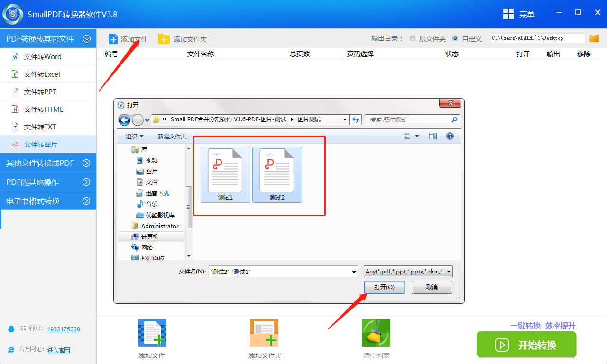Toggle the preview pane icon
607x364 pixels.
click(x=432, y=136)
